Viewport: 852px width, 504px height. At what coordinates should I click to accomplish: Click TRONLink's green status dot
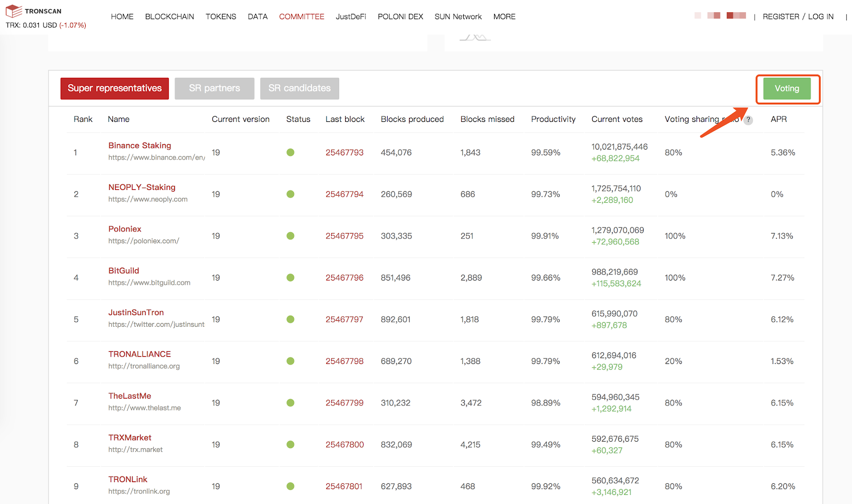pos(290,486)
